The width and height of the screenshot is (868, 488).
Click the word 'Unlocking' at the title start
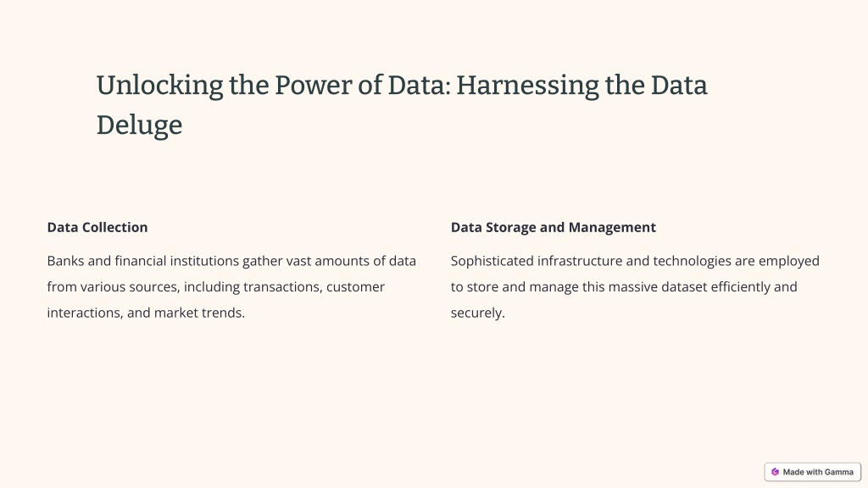coord(159,86)
